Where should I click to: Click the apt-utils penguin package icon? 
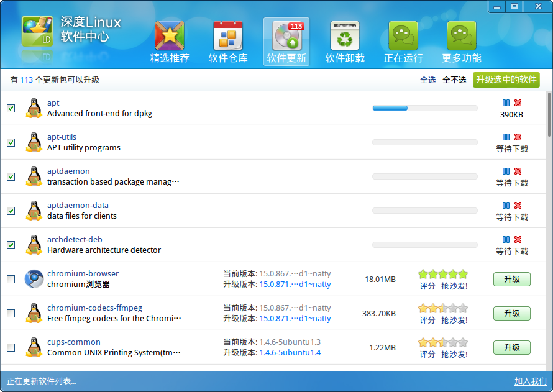pyautogui.click(x=34, y=142)
